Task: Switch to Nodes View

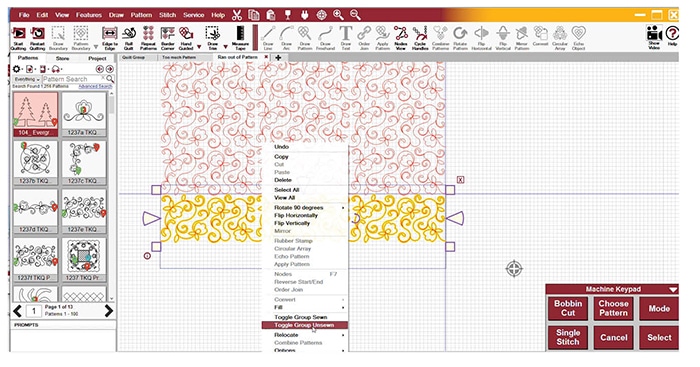Action: pos(400,38)
